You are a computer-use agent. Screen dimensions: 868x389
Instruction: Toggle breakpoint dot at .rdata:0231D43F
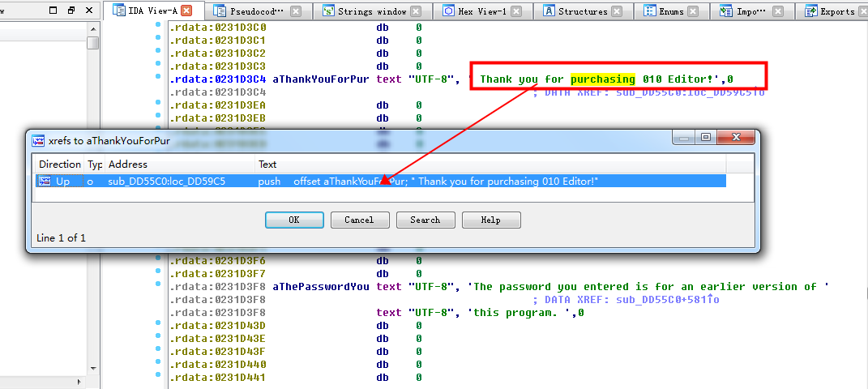pos(158,350)
